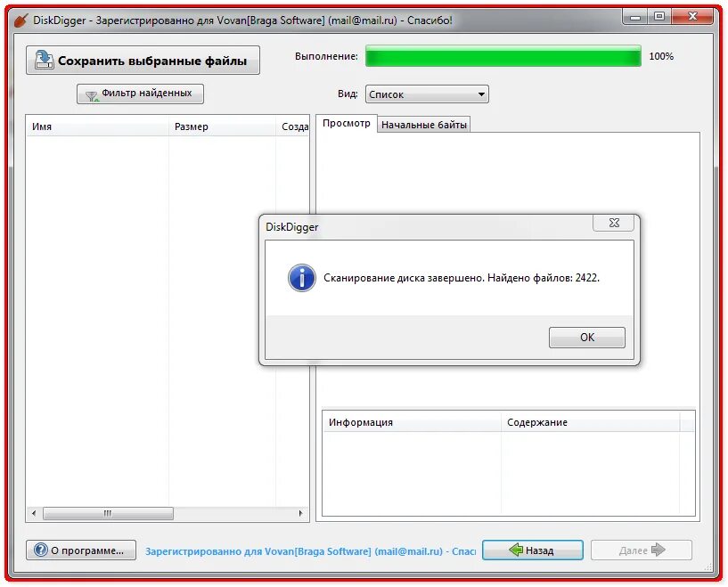Viewport: 728px width, 587px height.
Task: Open Фильтр найденных filter button
Action: 140,94
